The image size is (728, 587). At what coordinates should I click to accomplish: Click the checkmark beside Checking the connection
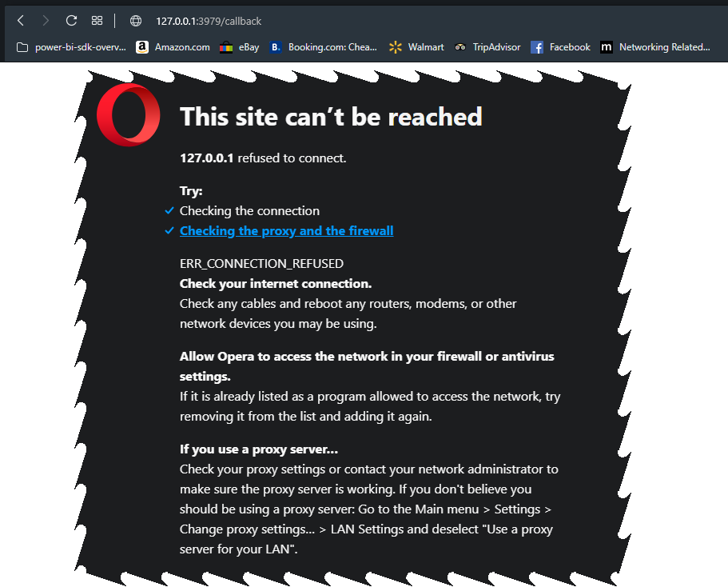click(x=169, y=210)
